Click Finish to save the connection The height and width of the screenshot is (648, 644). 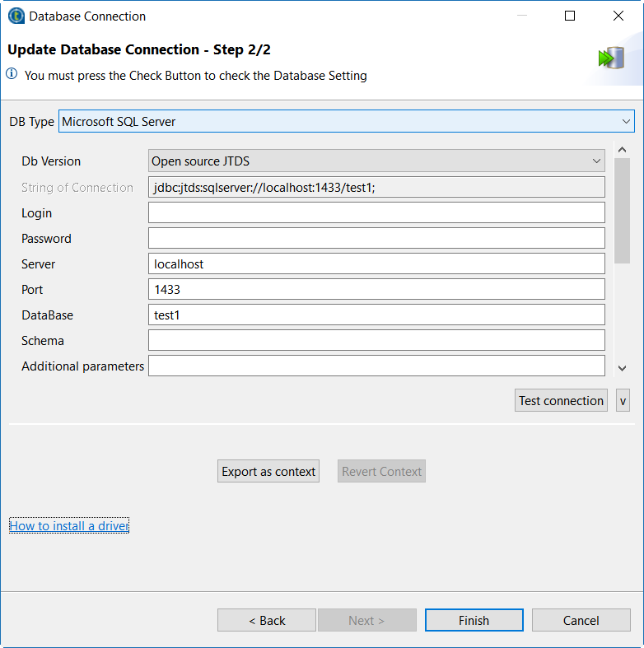(x=474, y=621)
